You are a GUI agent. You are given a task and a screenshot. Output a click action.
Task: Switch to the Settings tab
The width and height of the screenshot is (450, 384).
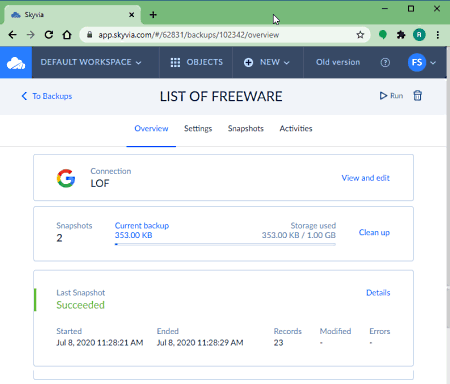(x=198, y=129)
